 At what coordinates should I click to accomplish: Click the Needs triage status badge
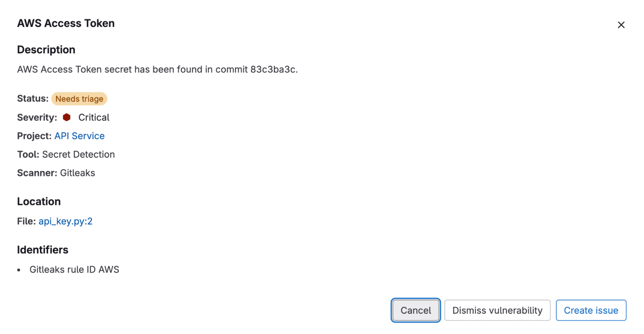point(79,99)
